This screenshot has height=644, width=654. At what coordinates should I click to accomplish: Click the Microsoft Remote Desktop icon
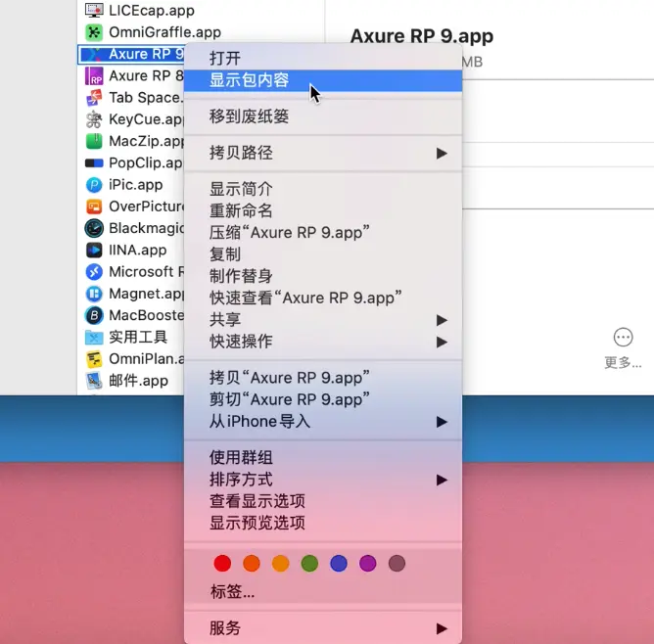click(x=94, y=272)
